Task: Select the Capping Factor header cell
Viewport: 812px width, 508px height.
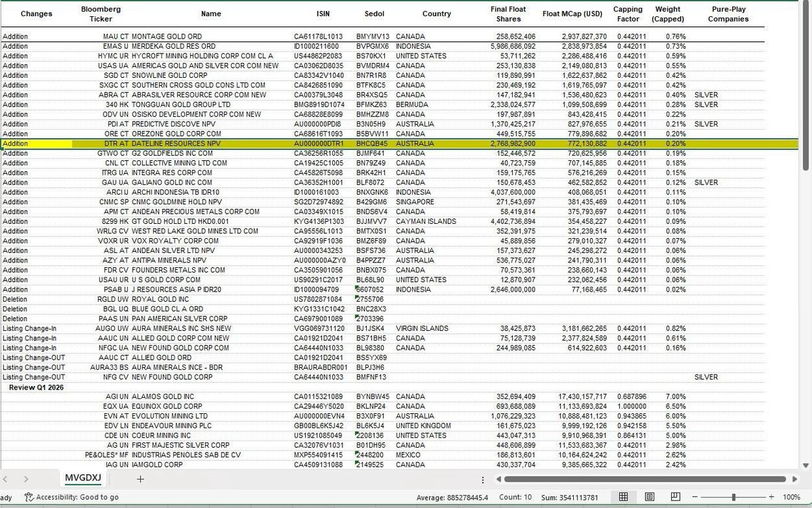Action: point(628,14)
